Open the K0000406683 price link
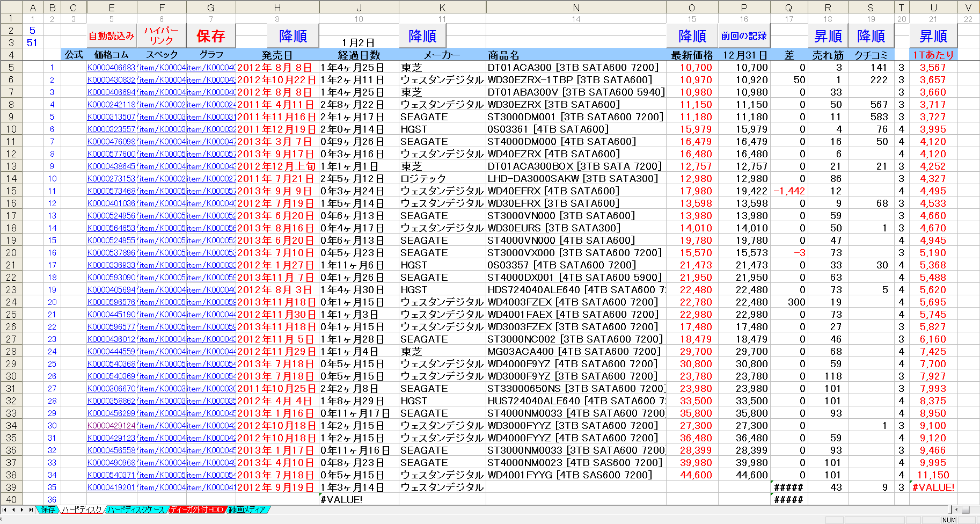Viewport: 980px width, 524px height. click(111, 68)
